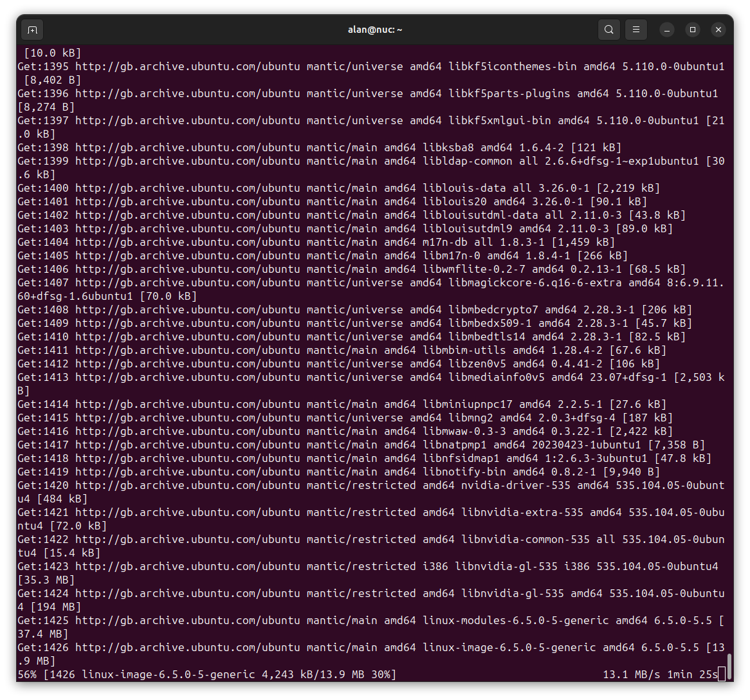Click the libmbedcrypto7 package name
Image resolution: width=750 pixels, height=700 pixels.
click(x=493, y=309)
